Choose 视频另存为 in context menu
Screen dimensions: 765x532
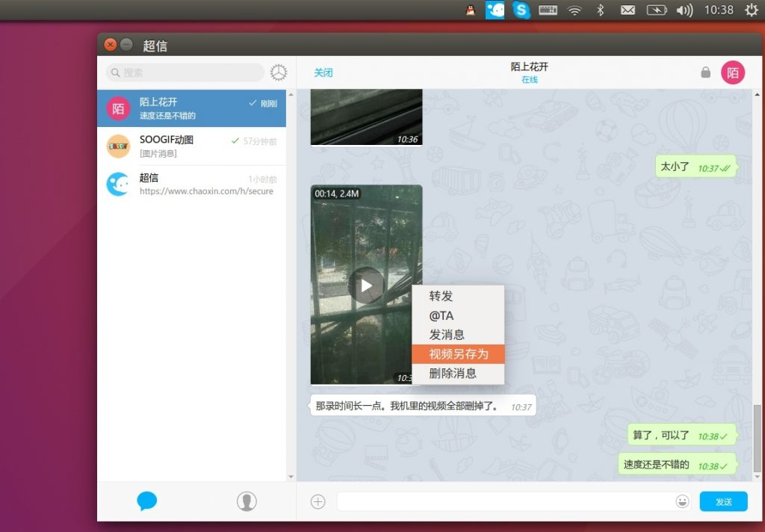[458, 353]
